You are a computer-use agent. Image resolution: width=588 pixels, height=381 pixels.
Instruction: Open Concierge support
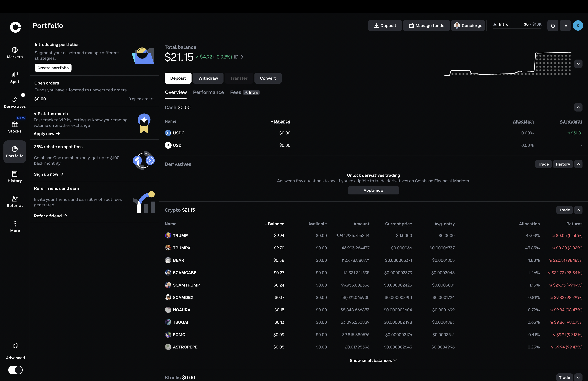468,25
